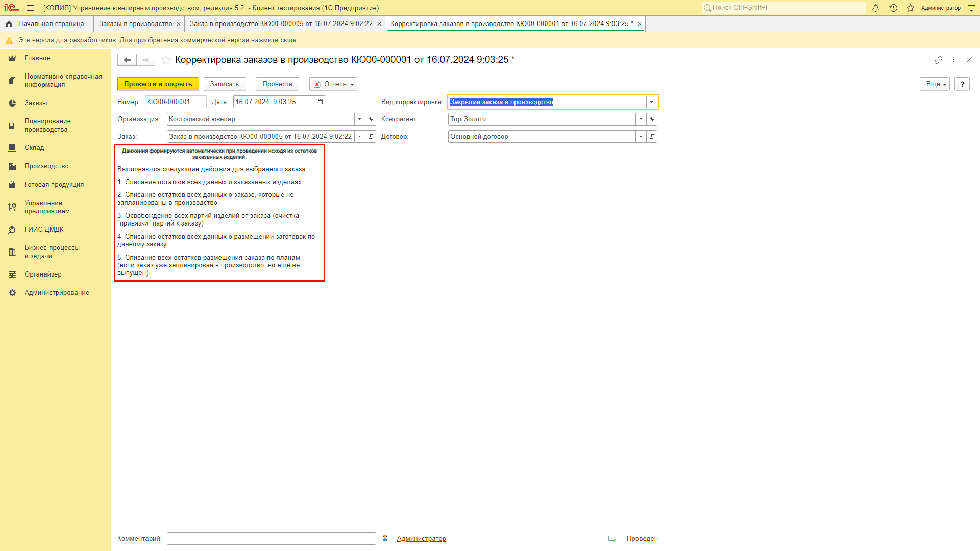
Task: Click the Проведен status icon
Action: (x=612, y=539)
